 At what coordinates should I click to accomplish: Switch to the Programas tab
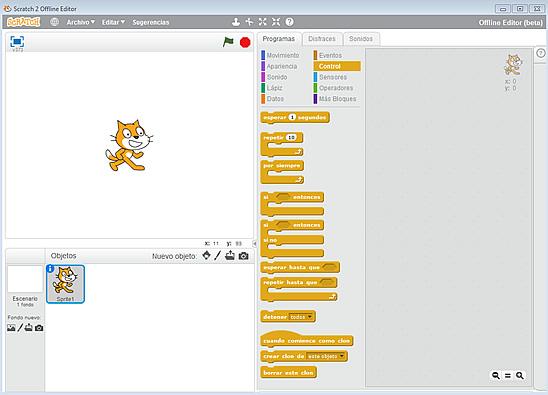point(279,39)
